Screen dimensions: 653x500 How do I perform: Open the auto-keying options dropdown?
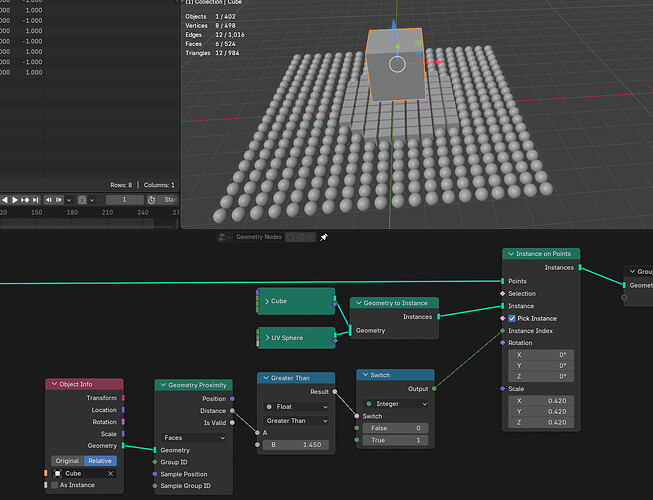(92, 200)
